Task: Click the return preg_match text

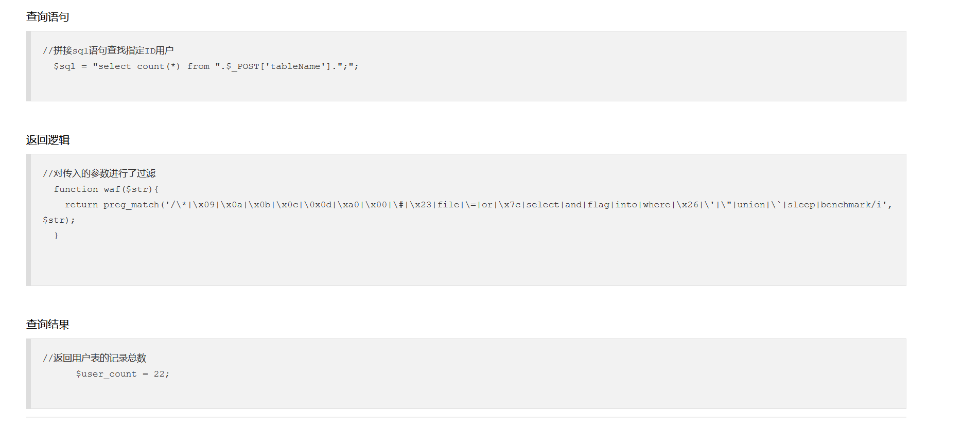Action: [112, 205]
